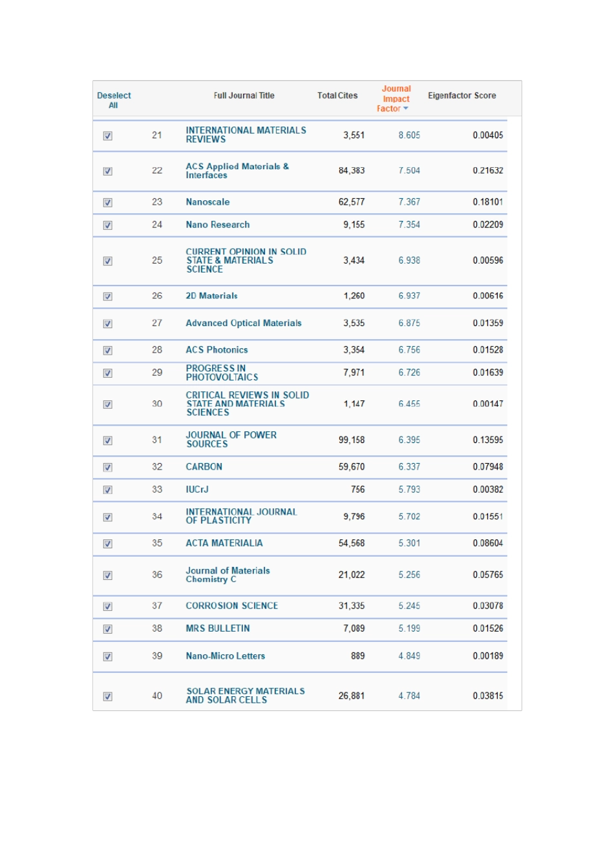Toggle checkbox for Nanoscale row
Viewport: 614px width, 868px height.
pos(108,203)
